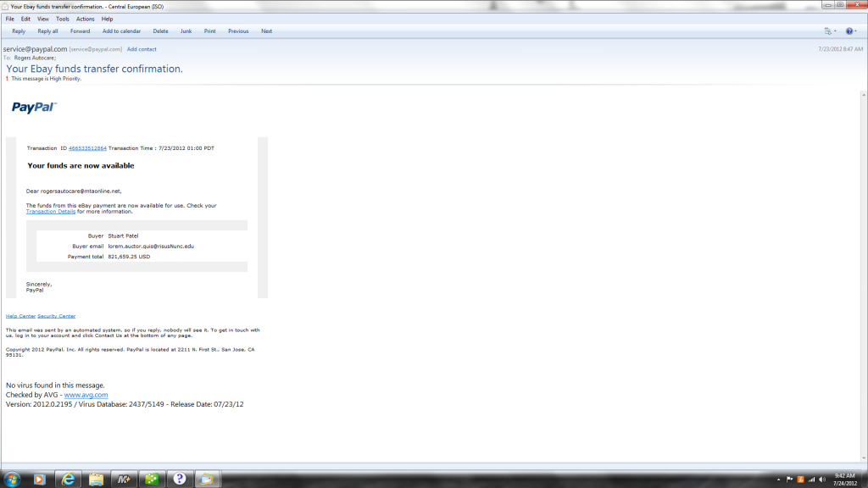This screenshot has width=868, height=488.
Task: Click subject 'Your Ebay funds transfer confirmation.'
Action: pyautogui.click(x=94, y=69)
